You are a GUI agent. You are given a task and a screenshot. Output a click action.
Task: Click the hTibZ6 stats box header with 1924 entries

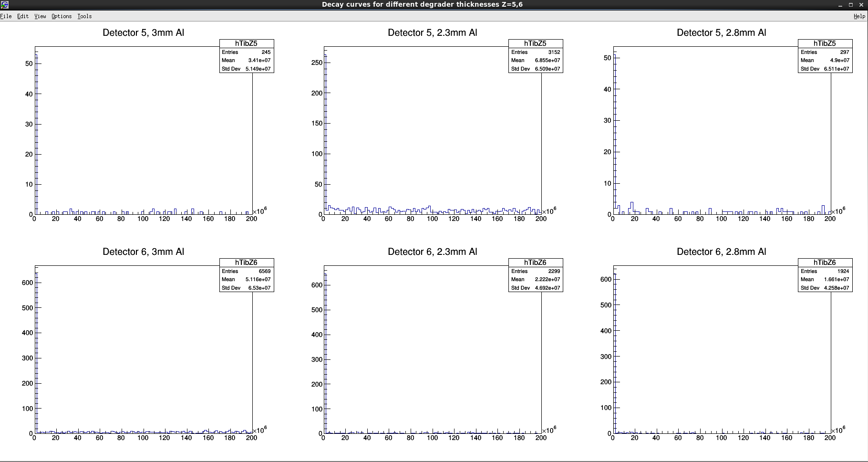click(x=825, y=262)
